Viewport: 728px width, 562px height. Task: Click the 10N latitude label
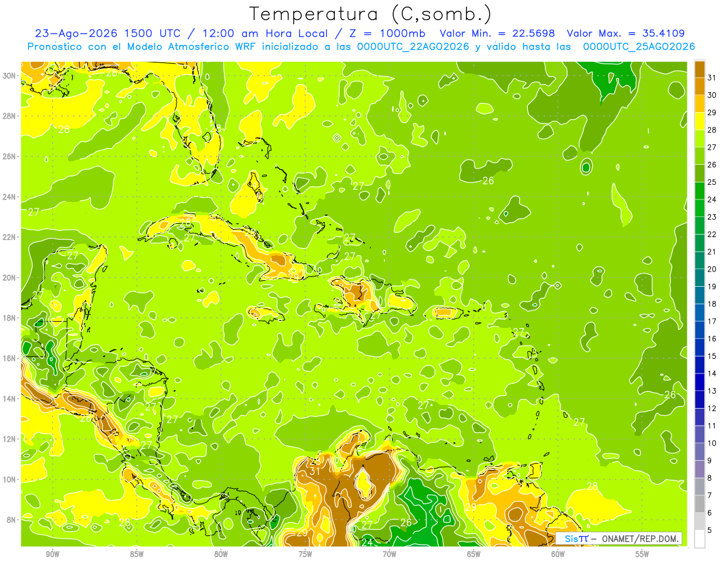tap(10, 480)
